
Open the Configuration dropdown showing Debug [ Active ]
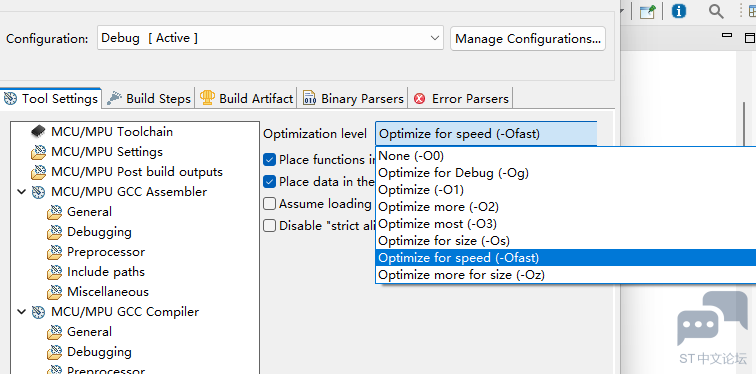point(270,38)
